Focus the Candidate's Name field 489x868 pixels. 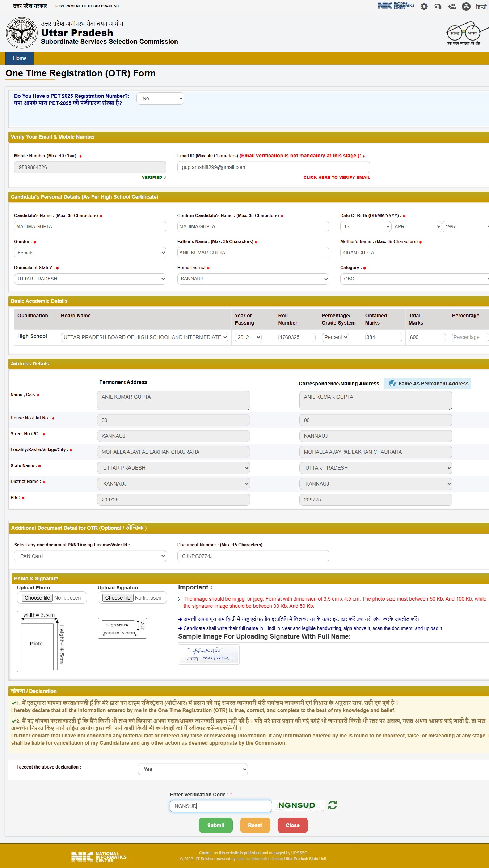pos(90,226)
